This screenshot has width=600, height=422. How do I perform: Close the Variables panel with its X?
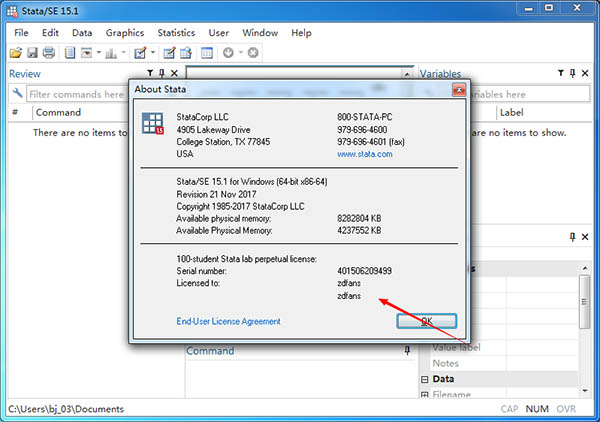click(x=585, y=73)
